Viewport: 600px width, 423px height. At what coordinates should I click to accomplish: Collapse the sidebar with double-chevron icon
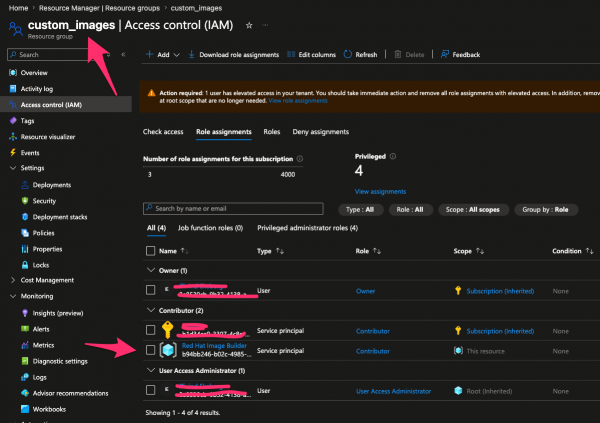pyautogui.click(x=123, y=55)
